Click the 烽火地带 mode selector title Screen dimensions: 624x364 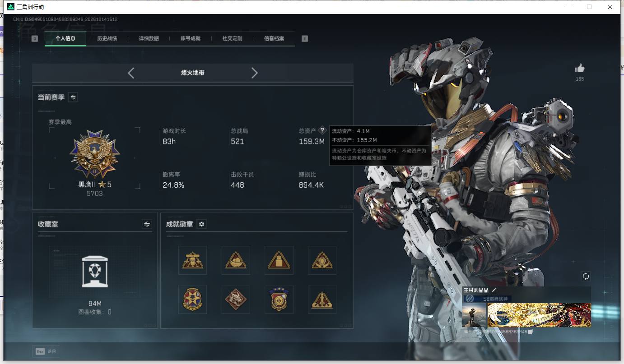[x=193, y=73]
